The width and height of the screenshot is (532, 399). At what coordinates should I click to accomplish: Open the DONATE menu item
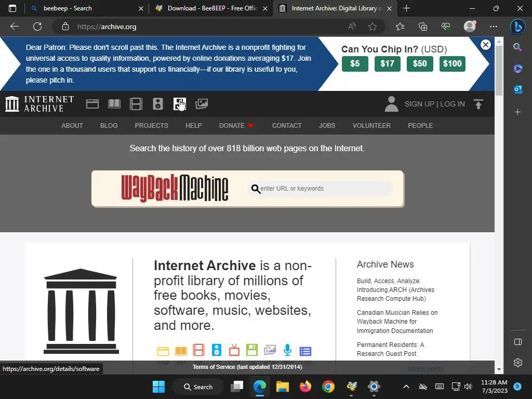[236, 126]
